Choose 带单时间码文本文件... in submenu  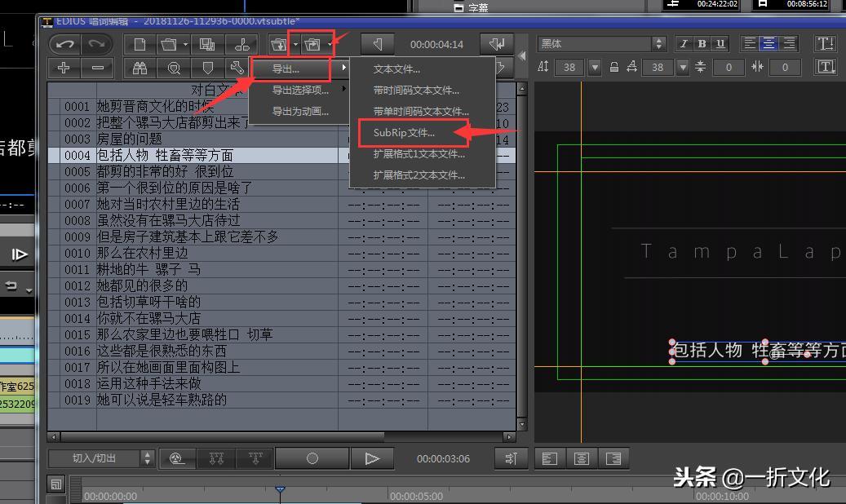pos(423,111)
